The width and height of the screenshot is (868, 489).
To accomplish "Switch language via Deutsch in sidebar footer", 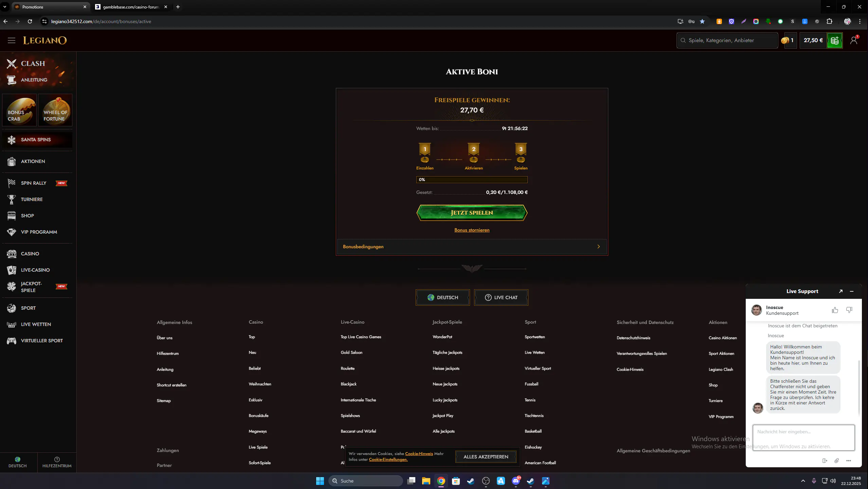I will tap(18, 463).
